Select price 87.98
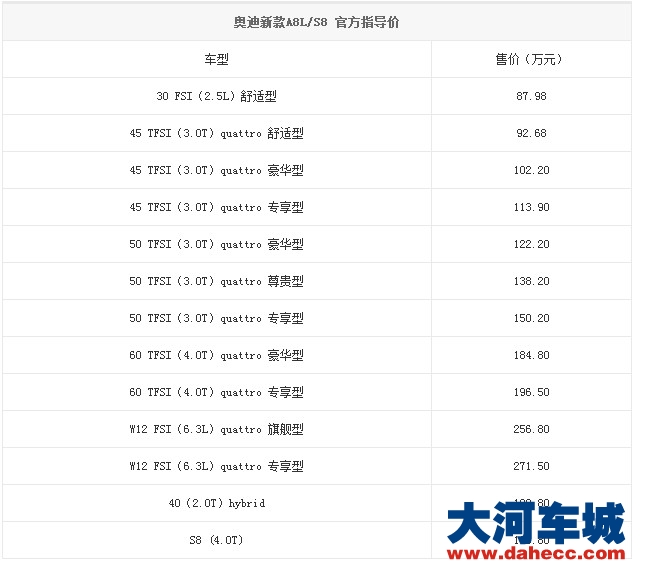 coord(531,96)
